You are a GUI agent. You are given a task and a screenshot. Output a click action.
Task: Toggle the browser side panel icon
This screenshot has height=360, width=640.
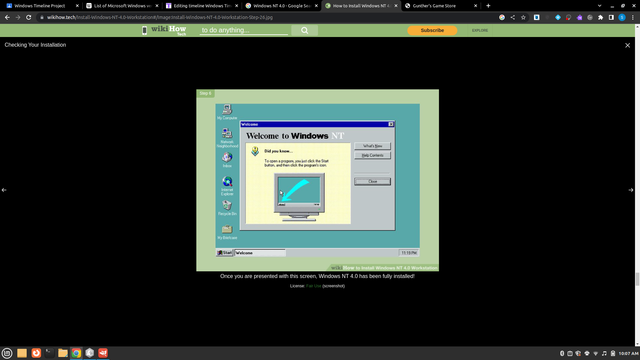click(611, 18)
